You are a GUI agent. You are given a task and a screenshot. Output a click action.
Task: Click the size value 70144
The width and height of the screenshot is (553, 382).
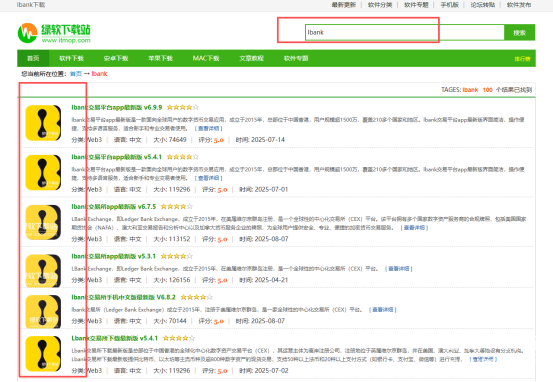pos(177,321)
